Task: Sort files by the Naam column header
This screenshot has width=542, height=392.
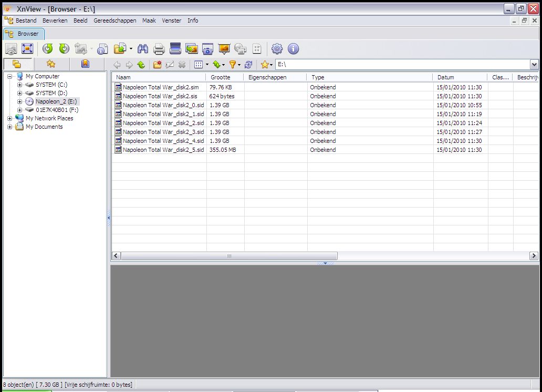Action: pos(158,77)
